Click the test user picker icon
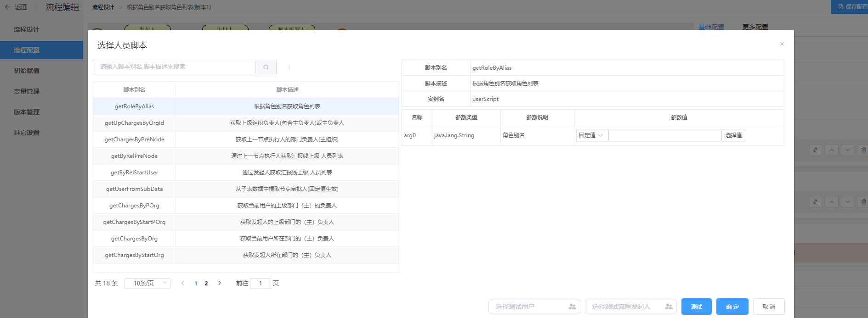This screenshot has width=868, height=318. (572, 307)
